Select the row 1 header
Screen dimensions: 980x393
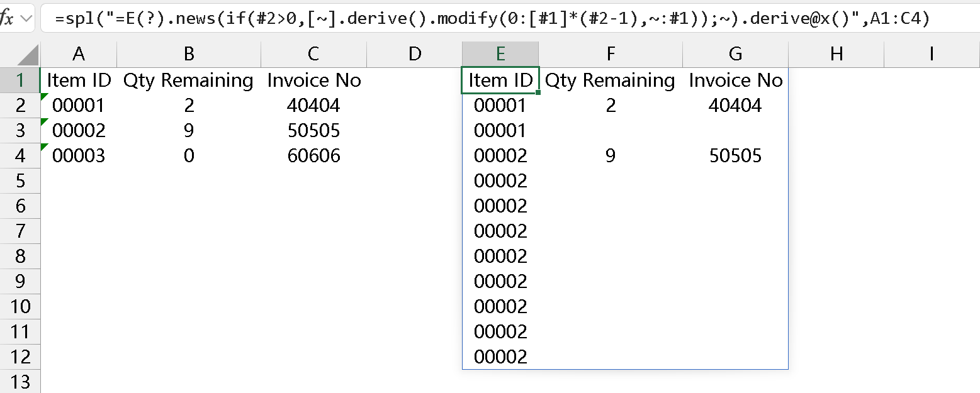point(20,80)
